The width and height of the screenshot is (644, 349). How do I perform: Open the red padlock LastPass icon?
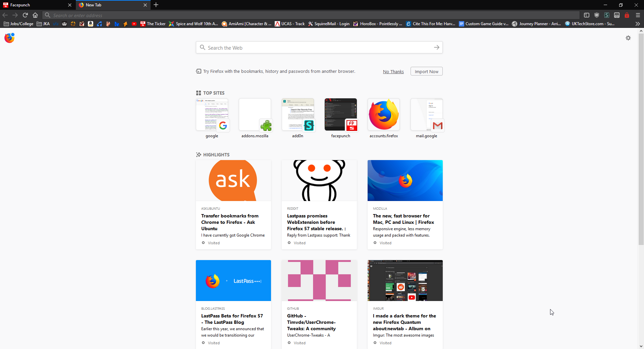point(627,15)
